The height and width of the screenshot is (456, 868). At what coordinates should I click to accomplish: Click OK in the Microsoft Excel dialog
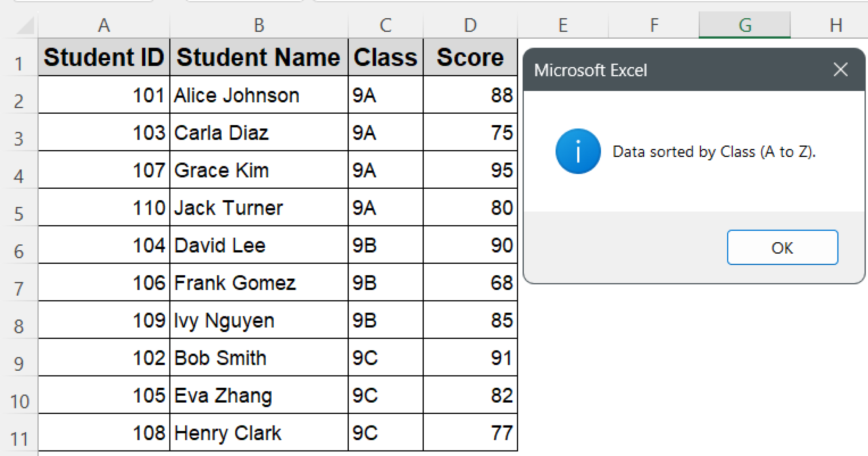[x=782, y=247]
